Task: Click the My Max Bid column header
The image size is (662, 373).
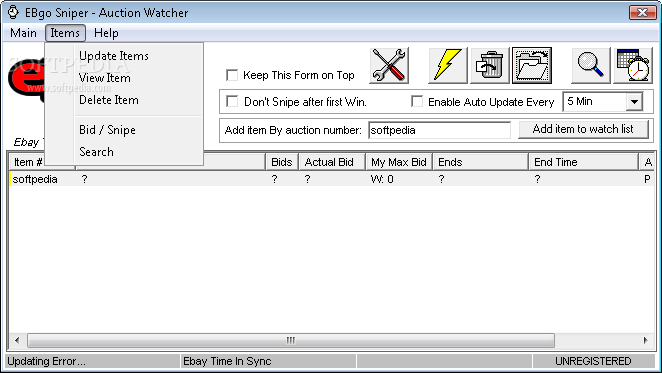Action: (399, 162)
